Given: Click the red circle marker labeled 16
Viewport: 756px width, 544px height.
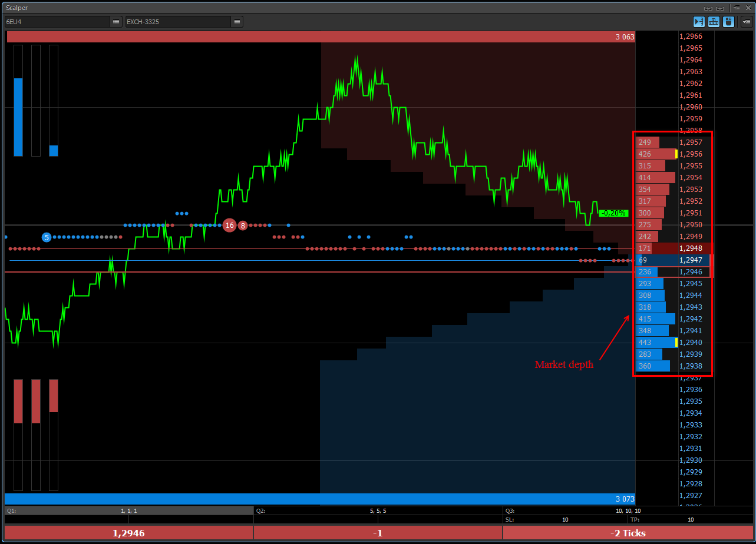Looking at the screenshot, I should (x=229, y=225).
